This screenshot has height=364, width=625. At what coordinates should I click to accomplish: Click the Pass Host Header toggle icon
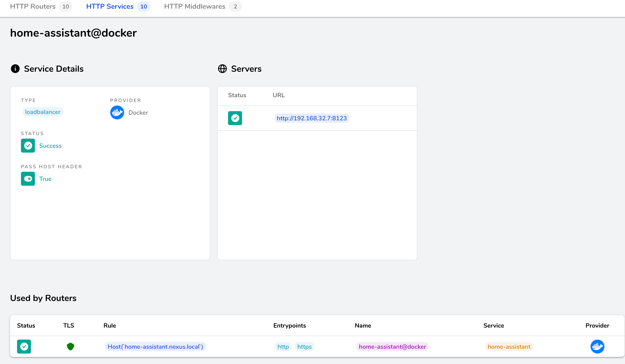pos(28,179)
